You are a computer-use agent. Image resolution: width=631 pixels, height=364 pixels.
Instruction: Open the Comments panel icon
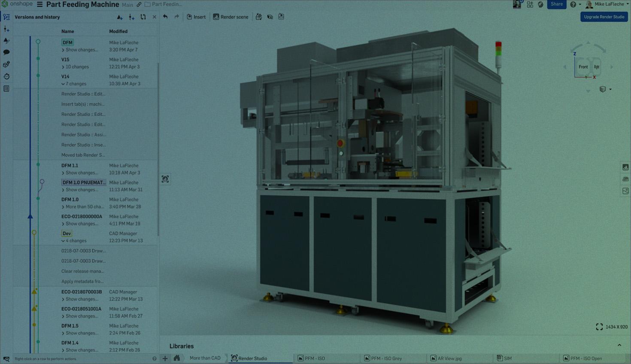(6, 52)
